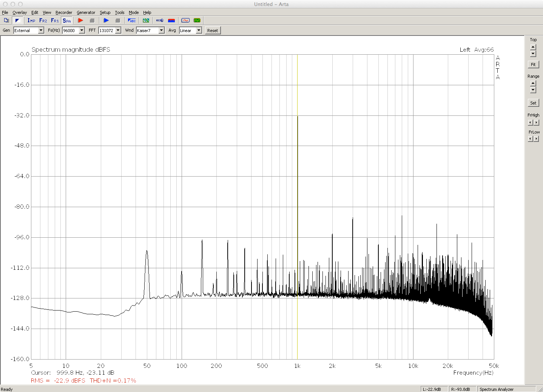
Task: Switch to Imp impulse response mode
Action: (31, 20)
